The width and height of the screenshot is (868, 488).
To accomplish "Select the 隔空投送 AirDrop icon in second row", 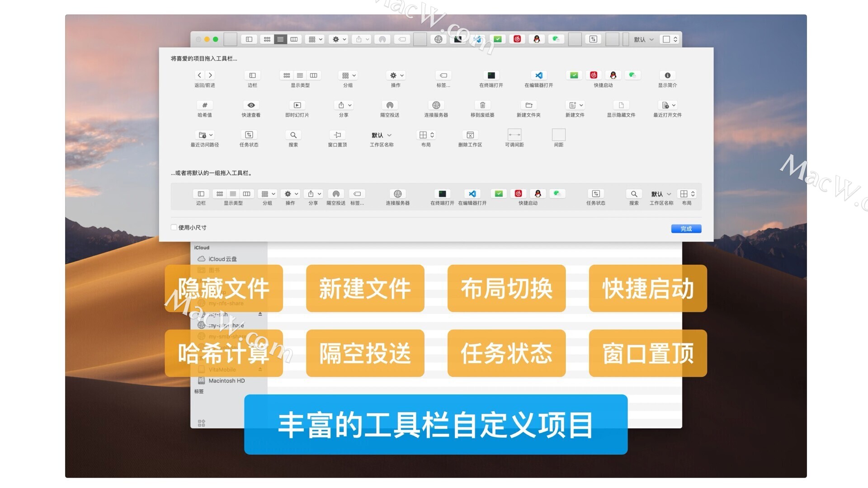I will (390, 105).
